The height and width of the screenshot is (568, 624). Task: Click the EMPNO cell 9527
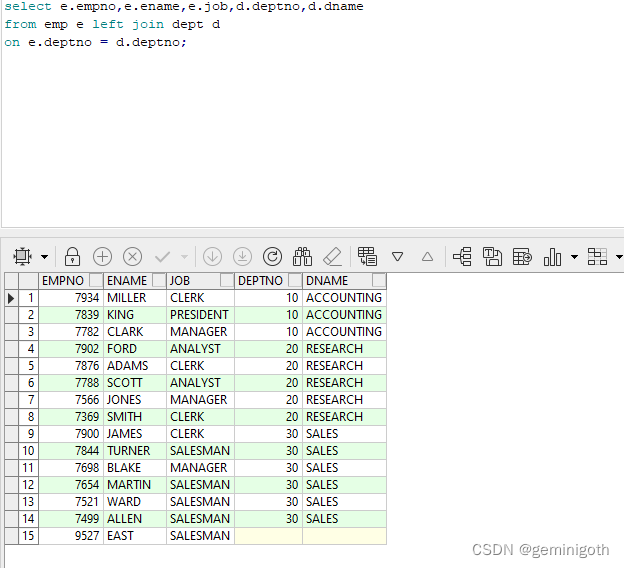coord(71,536)
